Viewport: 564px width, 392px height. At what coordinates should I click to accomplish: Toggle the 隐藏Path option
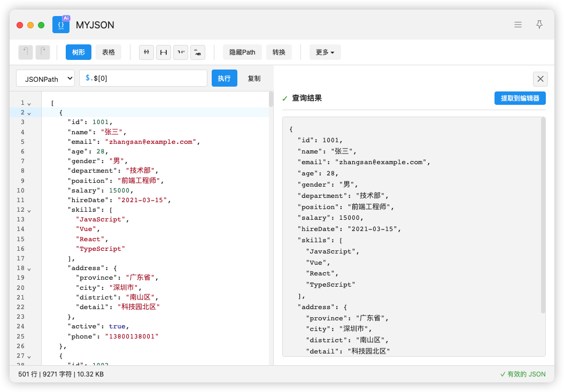[x=242, y=52]
